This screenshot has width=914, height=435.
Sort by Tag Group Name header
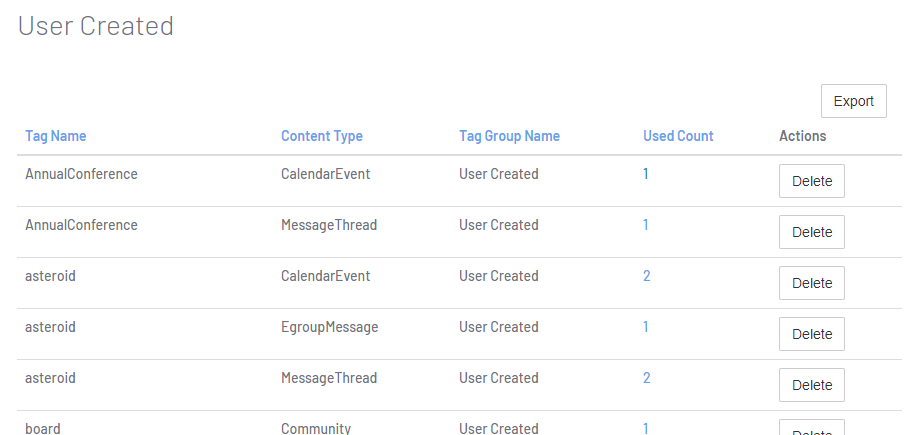click(x=509, y=136)
